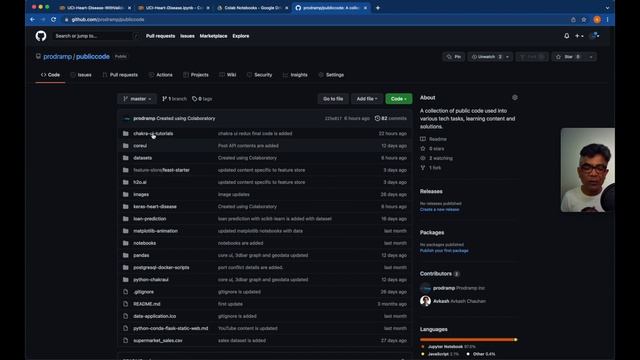Viewport: 640px width, 360px height.
Task: Open the postgresql-docker-scripts folder
Action: (161, 268)
